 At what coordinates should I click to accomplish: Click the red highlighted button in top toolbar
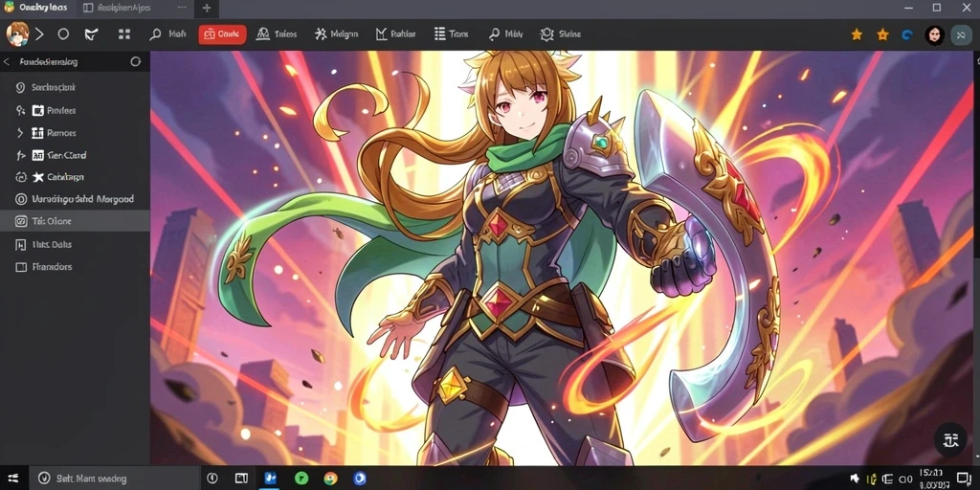pos(222,34)
